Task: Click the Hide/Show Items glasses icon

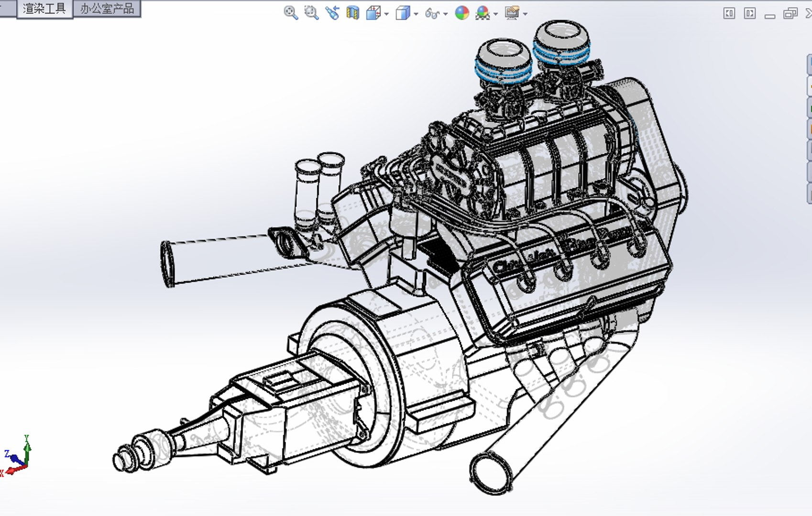Action: (x=432, y=13)
